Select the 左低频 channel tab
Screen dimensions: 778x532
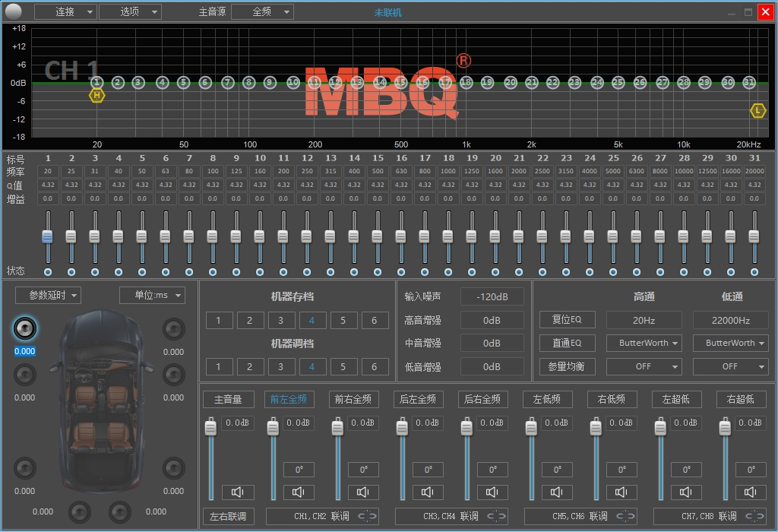coord(547,400)
